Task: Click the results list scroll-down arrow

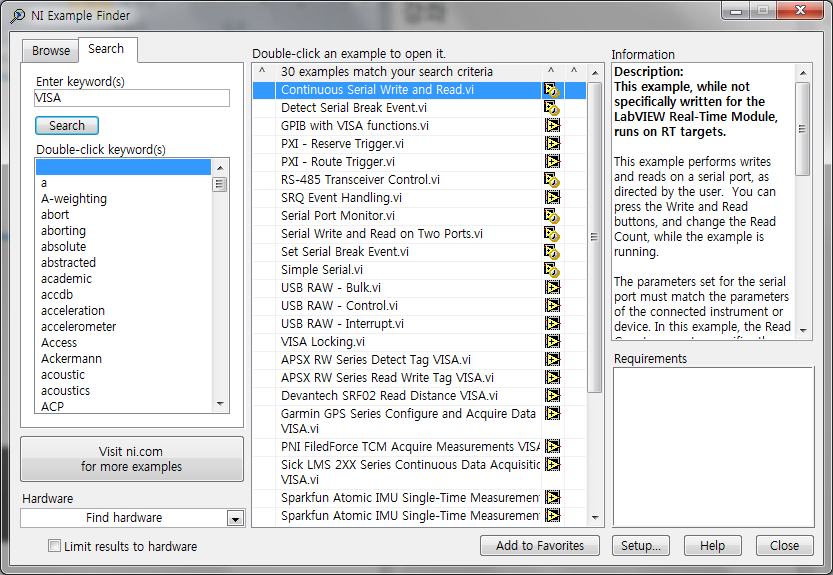Action: click(595, 517)
